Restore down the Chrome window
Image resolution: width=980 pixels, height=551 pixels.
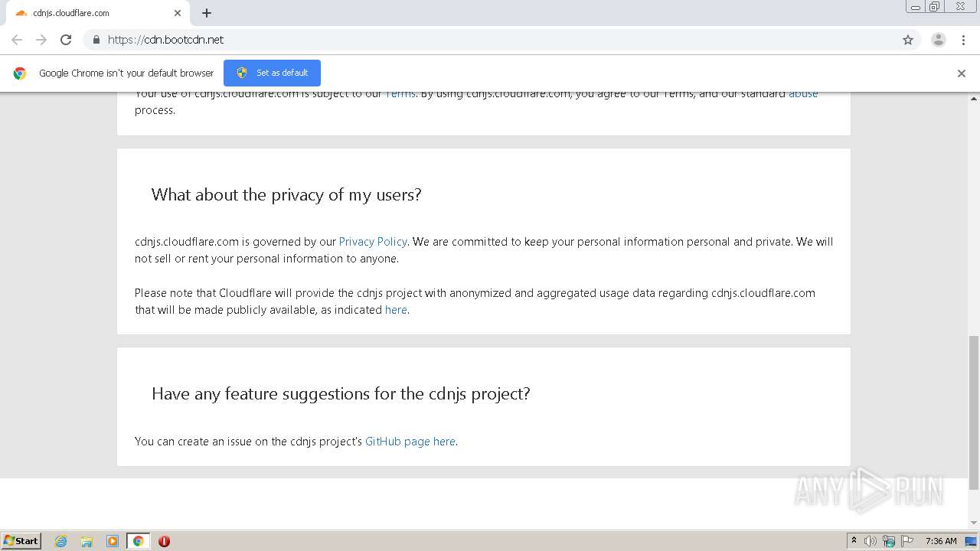click(935, 7)
